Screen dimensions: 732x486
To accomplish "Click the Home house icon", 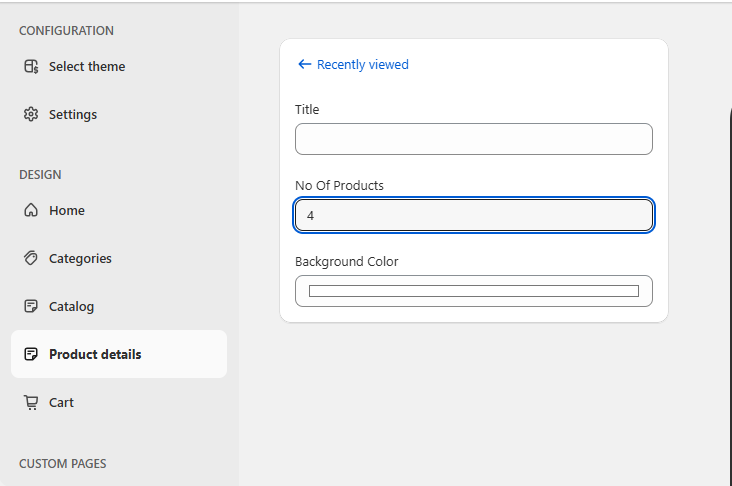I will point(31,211).
